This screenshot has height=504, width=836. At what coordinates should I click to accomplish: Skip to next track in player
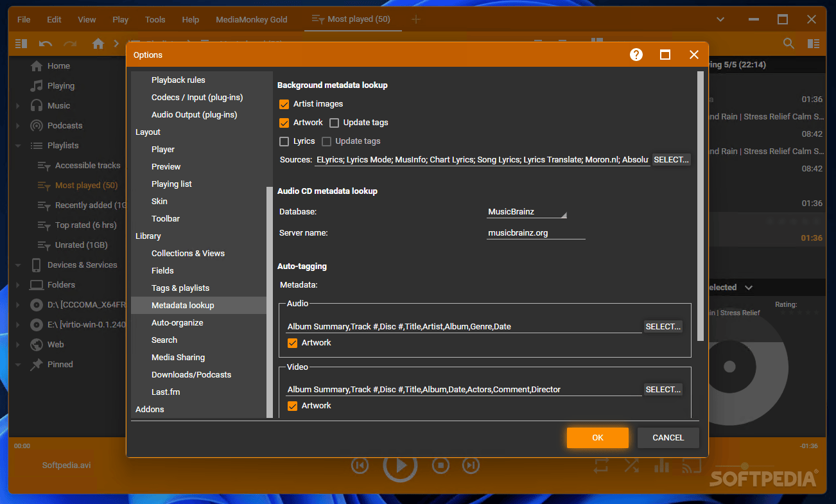pos(471,465)
